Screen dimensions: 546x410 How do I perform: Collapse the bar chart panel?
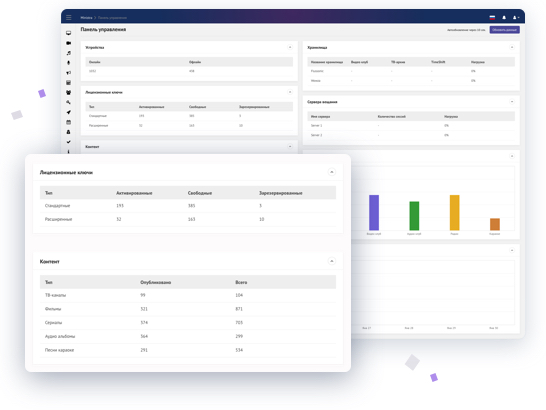coord(512,156)
